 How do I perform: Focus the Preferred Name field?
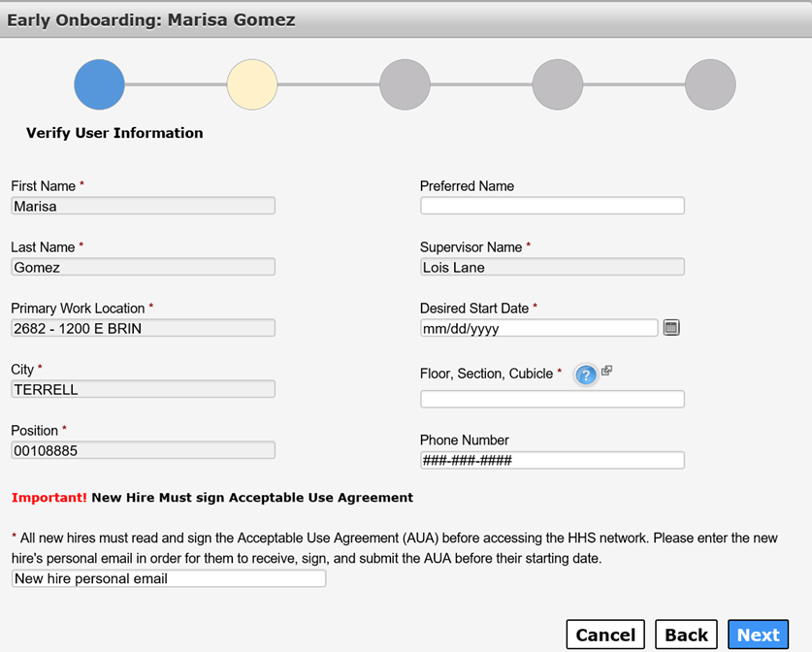[x=553, y=206]
